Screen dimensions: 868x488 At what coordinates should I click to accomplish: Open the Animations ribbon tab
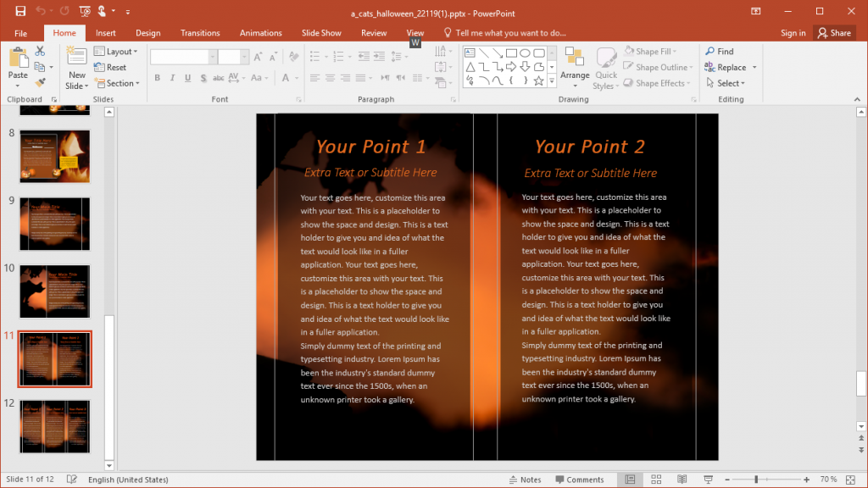click(x=260, y=32)
